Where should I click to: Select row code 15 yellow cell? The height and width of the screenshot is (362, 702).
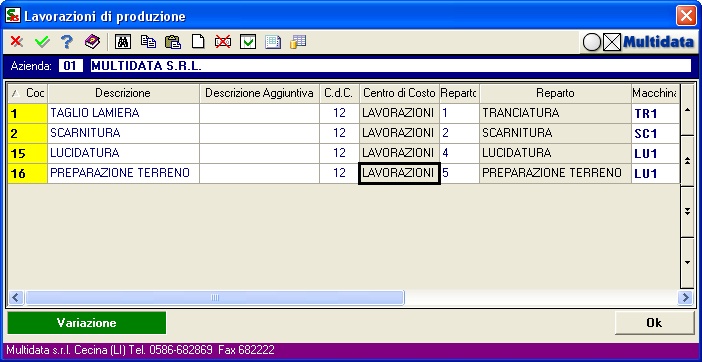28,153
